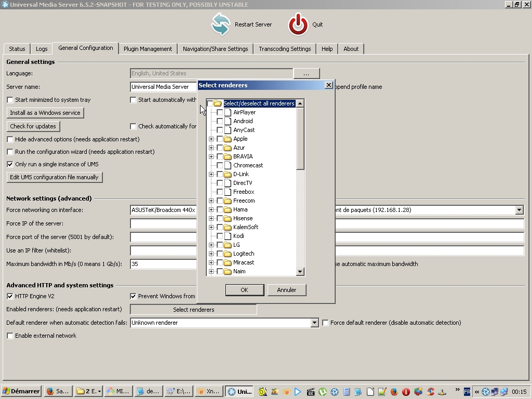Switch to the Xn... taskbar window
Viewport: 532px width, 399px height.
point(210,391)
